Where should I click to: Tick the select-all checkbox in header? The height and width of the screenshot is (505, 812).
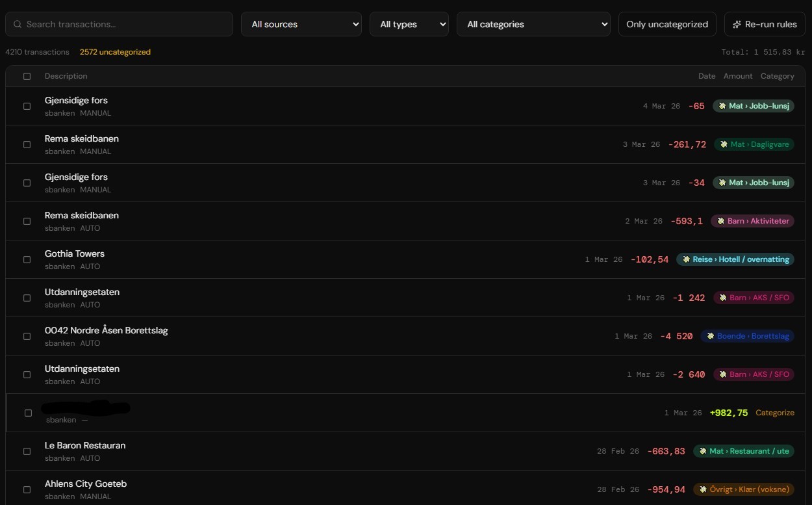[27, 76]
